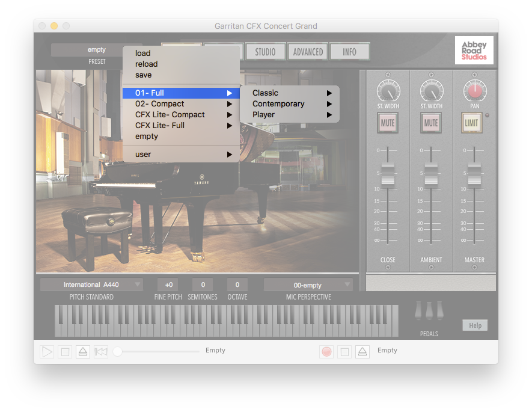Toggle the master LIMIT button
Viewport: 532px width, 412px height.
point(472,123)
